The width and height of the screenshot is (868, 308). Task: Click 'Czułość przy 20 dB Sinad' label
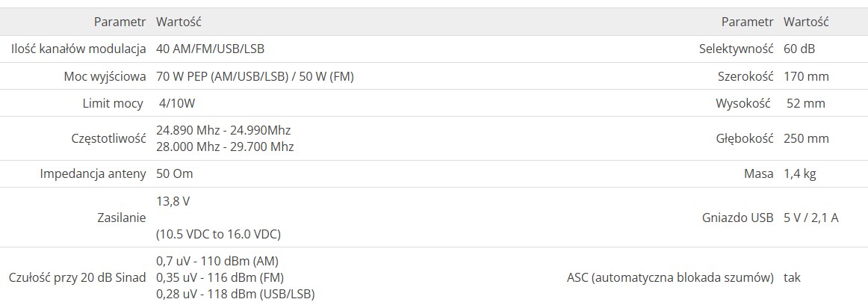coord(78,277)
